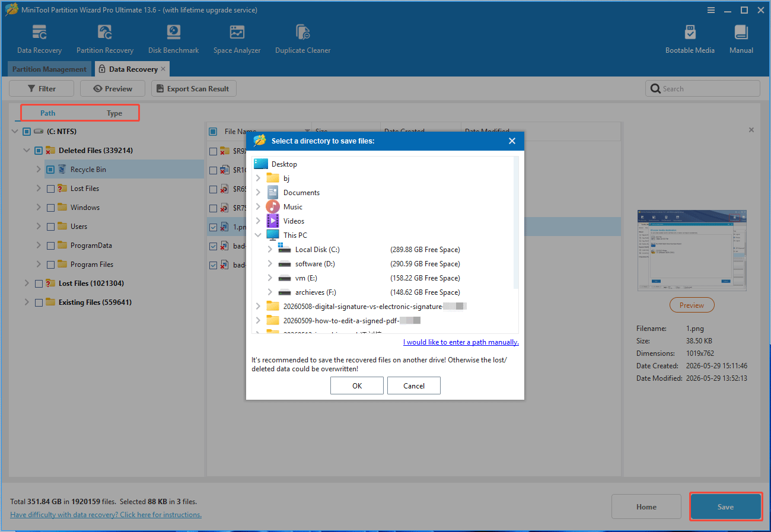Screen dimensions: 771x532
Task: Check the Existing Files (559641) checkbox
Action: point(39,302)
